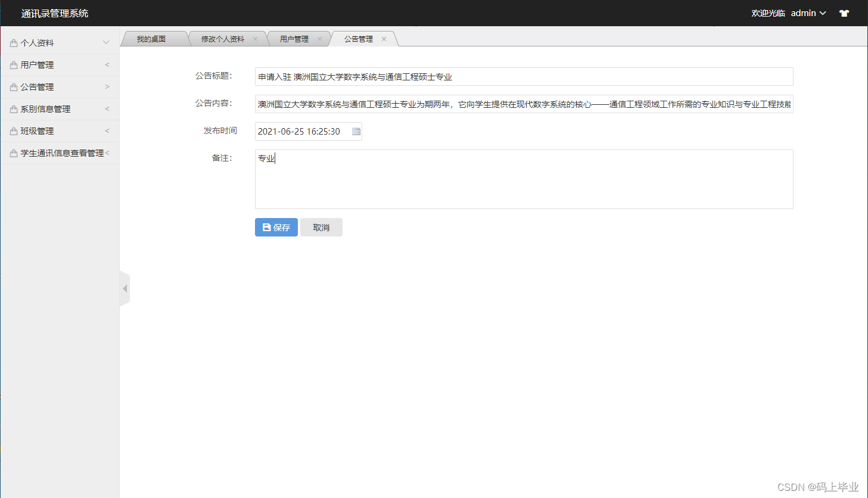Screen dimensions: 868x498
Task: Expand the 用户管理 submenu
Action: pos(107,64)
